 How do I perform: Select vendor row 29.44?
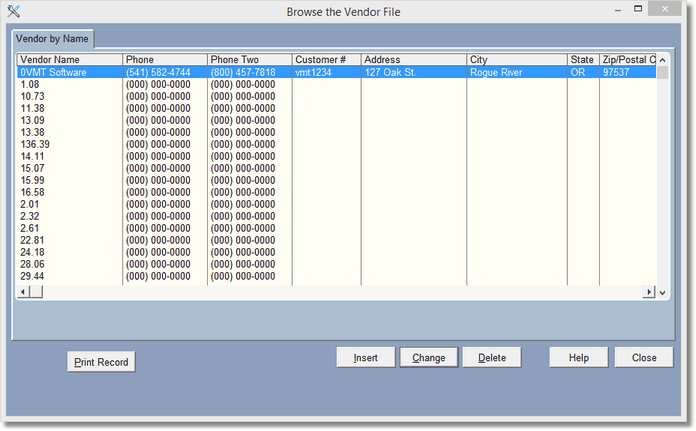pos(336,276)
